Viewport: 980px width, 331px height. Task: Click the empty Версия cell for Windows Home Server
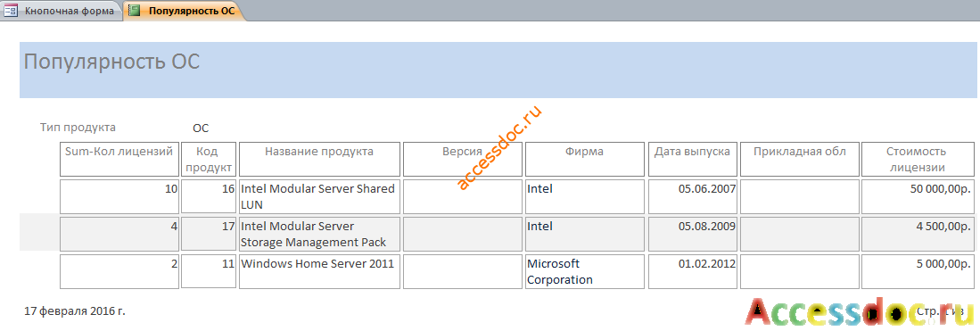(x=463, y=271)
